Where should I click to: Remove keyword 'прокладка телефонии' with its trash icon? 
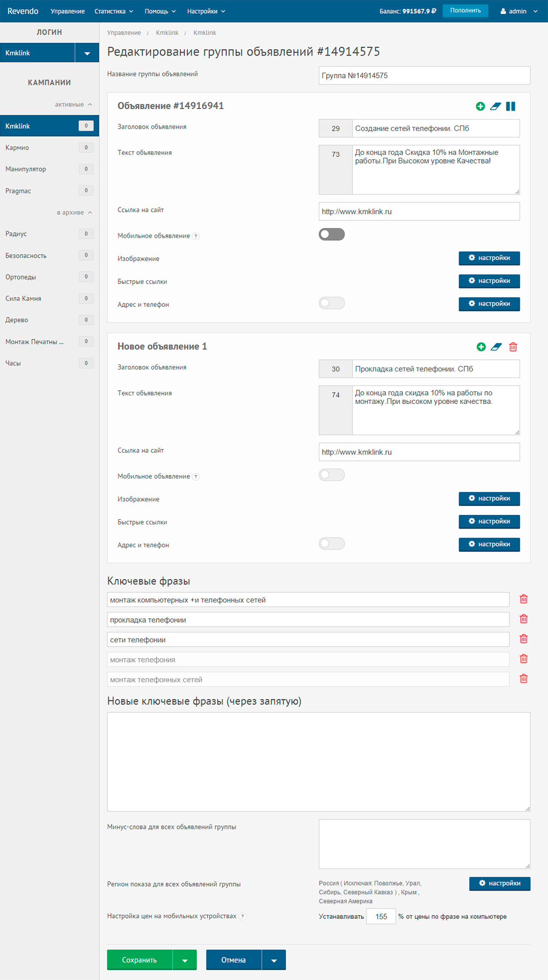[x=524, y=619]
